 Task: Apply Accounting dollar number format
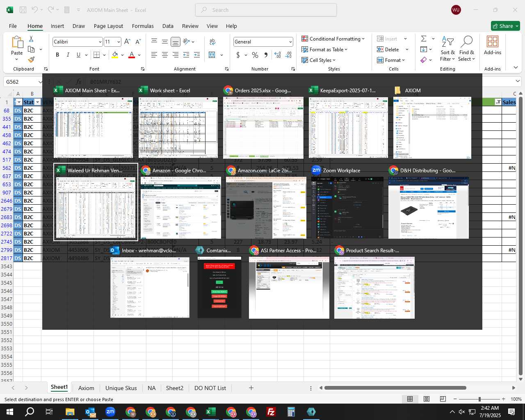point(238,55)
